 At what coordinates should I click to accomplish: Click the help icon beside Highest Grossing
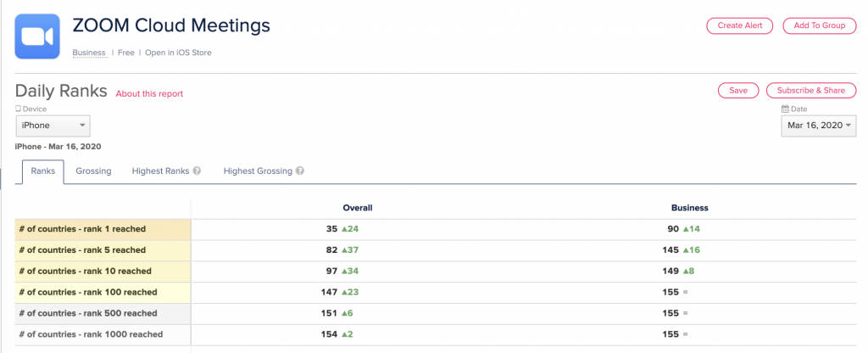[300, 171]
